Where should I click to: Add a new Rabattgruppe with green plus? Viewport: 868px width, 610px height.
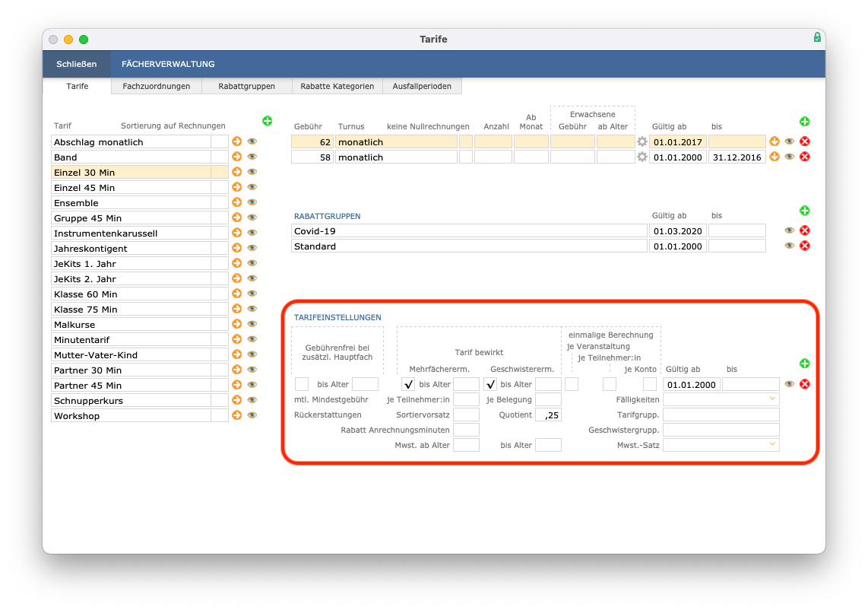(x=805, y=211)
